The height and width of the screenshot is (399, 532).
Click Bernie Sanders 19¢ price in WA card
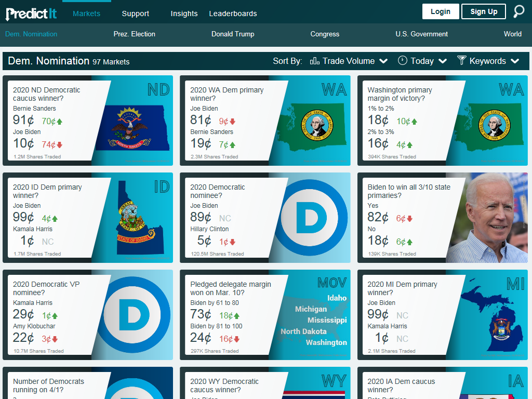[x=201, y=143]
